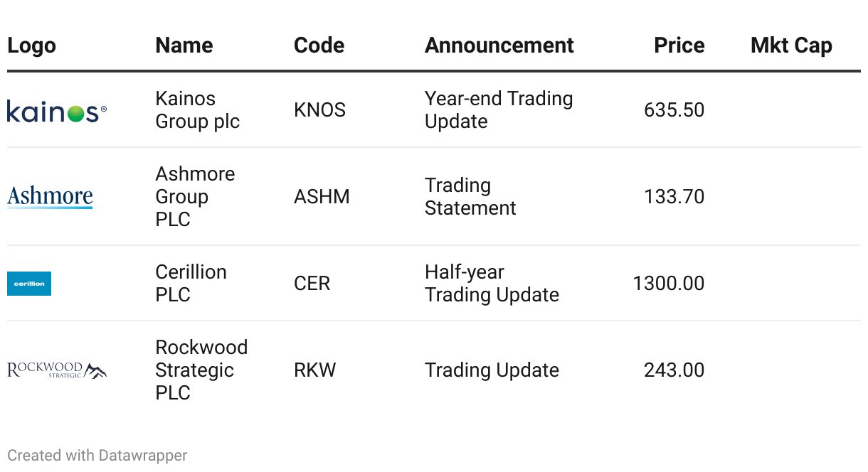The image size is (868, 472).
Task: Click the blue Cerillion logo
Action: (29, 284)
